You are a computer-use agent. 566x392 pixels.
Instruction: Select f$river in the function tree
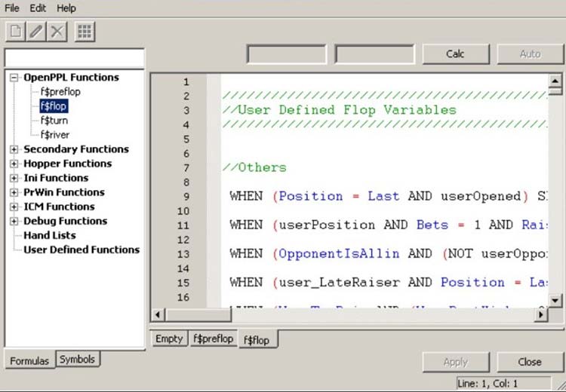[x=55, y=135]
